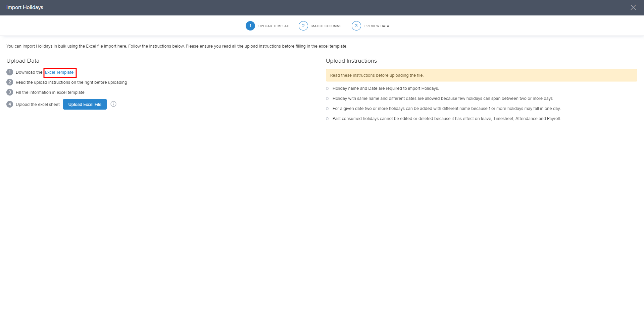Viewport: 644px width, 309px height.
Task: Select the 'Past consumed holidays' instruction line
Action: point(446,119)
